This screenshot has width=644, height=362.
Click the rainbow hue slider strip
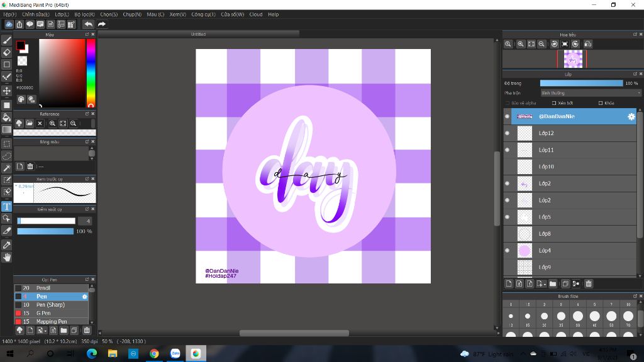tap(91, 72)
